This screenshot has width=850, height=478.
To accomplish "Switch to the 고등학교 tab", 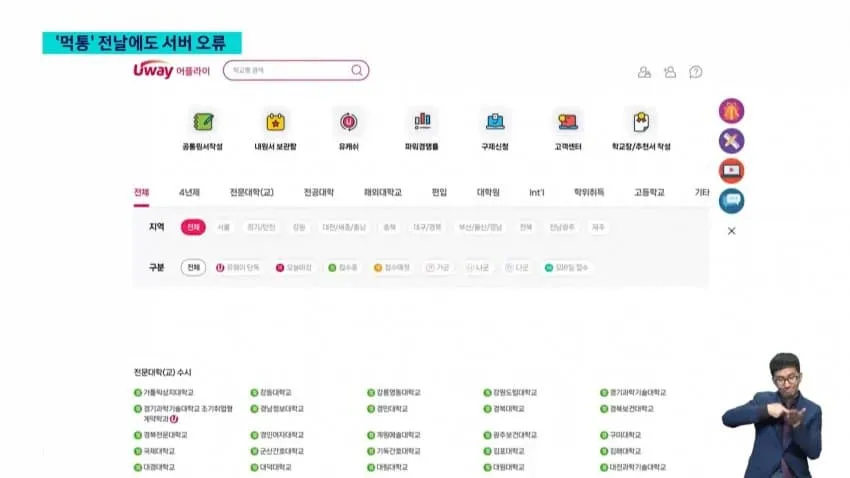I will point(649,192).
